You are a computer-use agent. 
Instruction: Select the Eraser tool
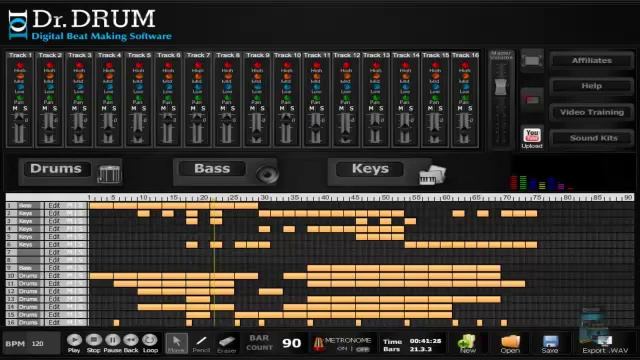tap(227, 343)
